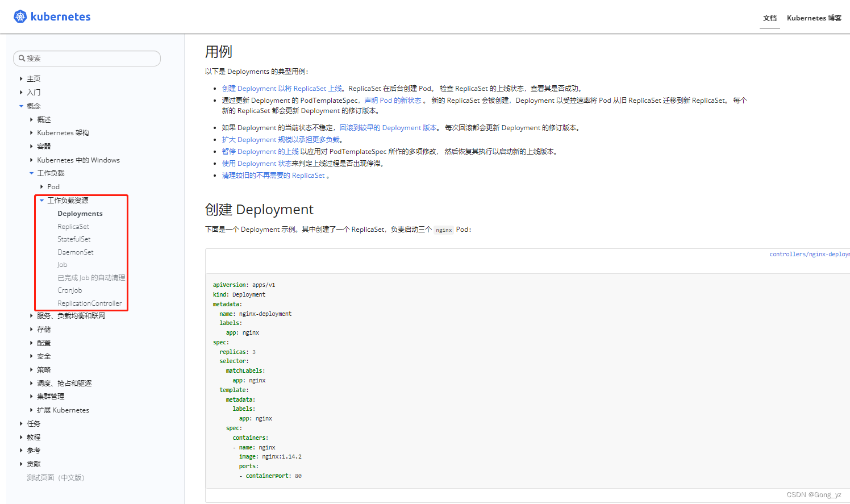Collapse the 概念 tree arrow
850x504 pixels.
point(21,106)
